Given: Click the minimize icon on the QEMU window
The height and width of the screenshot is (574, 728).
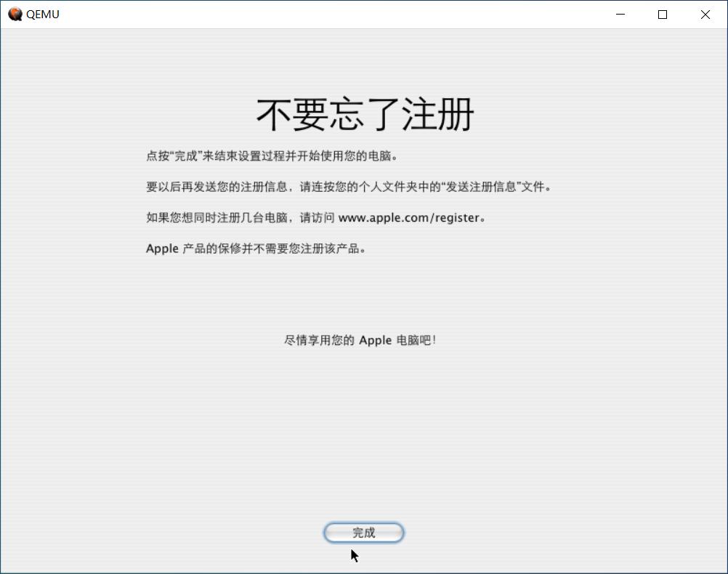Looking at the screenshot, I should click(x=620, y=14).
